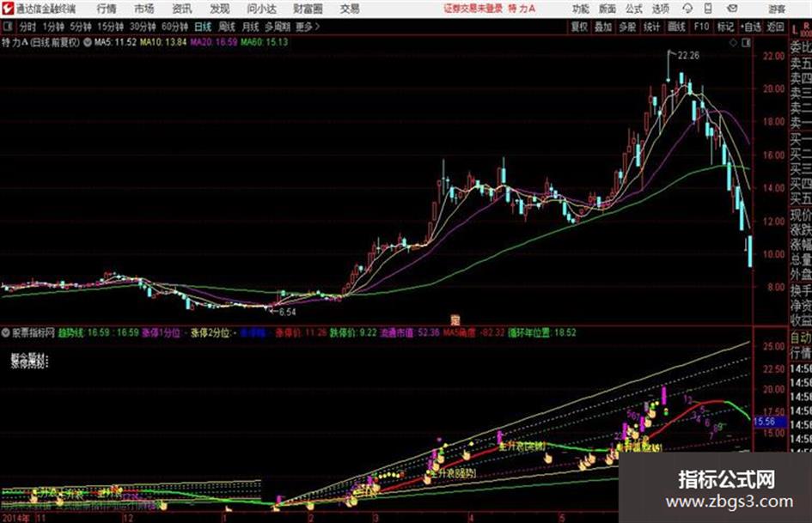Open the 功能 menu button
812x523 pixels.
(x=581, y=9)
